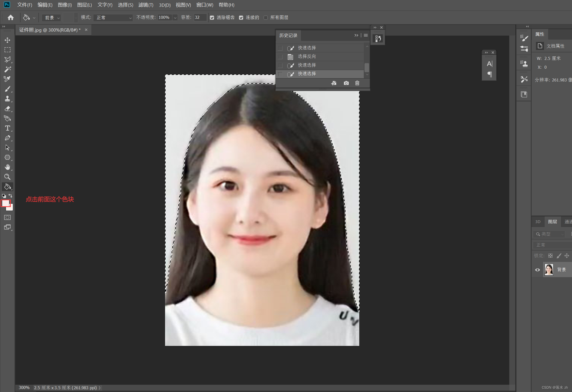
Task: Select the Move tool
Action: [7, 40]
